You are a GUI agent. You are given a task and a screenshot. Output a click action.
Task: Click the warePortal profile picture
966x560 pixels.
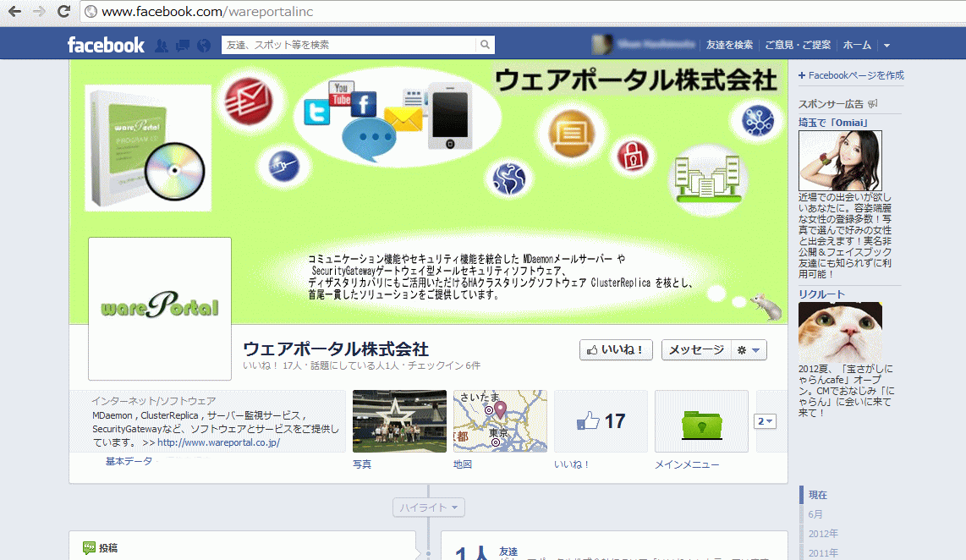tap(160, 308)
